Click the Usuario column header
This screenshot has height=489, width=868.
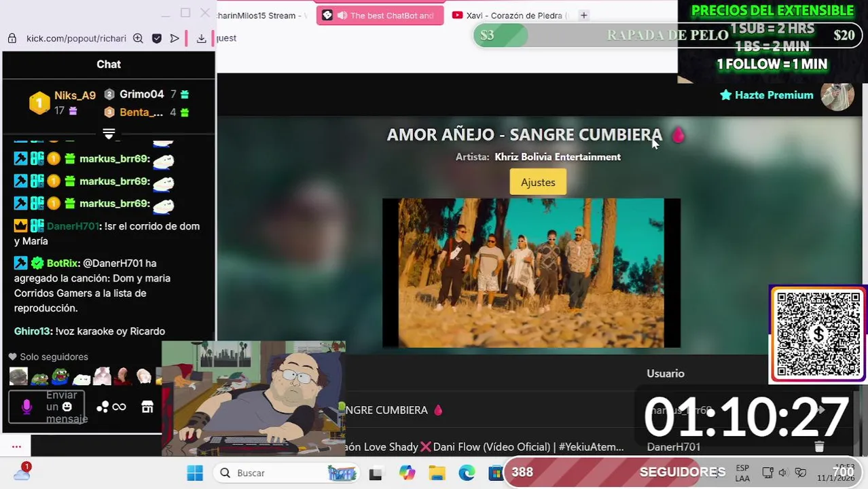click(666, 374)
